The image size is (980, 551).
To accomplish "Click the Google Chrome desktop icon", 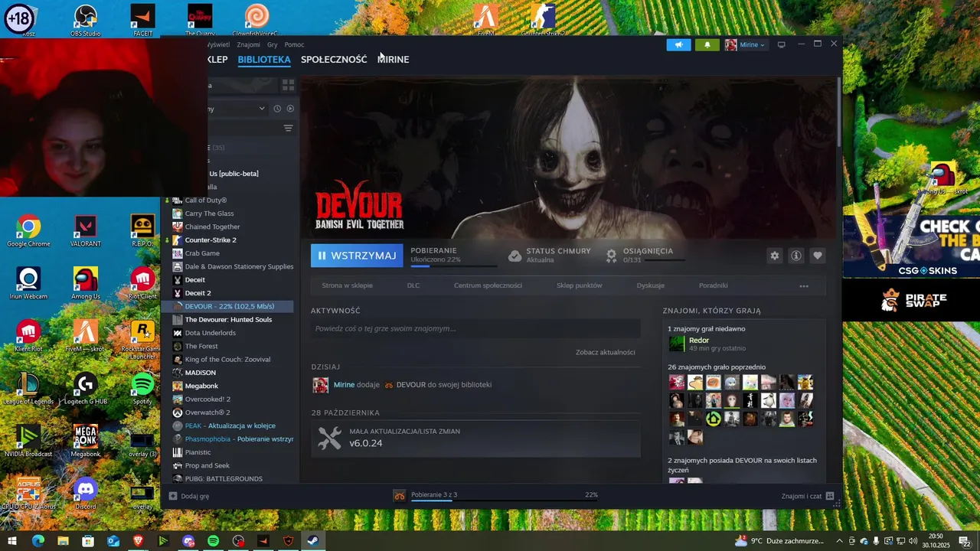I will pyautogui.click(x=28, y=231).
